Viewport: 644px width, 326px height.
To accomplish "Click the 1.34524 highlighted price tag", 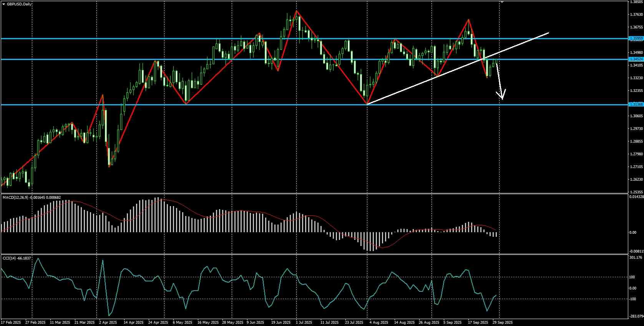I will (636, 59).
